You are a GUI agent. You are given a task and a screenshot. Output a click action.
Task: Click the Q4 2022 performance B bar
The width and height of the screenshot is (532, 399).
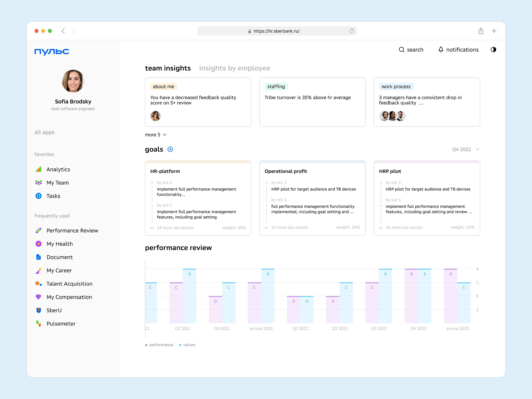point(411,296)
